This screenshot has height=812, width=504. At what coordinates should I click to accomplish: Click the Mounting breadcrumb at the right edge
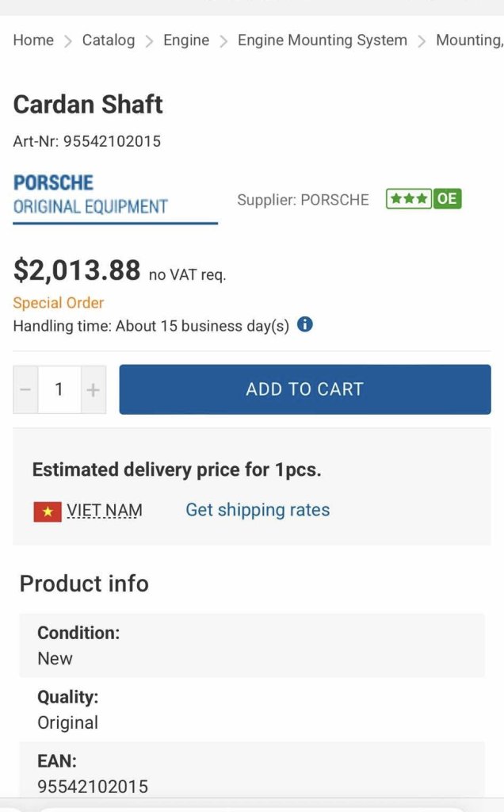[x=470, y=40]
